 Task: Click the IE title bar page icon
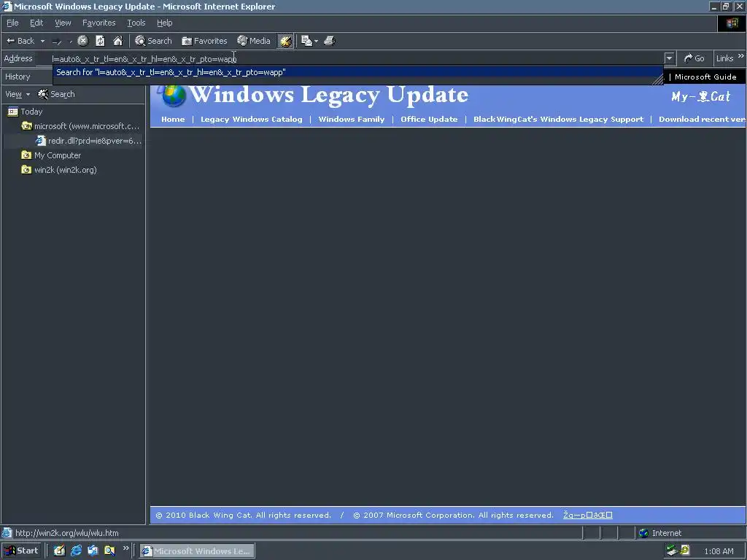tap(7, 7)
